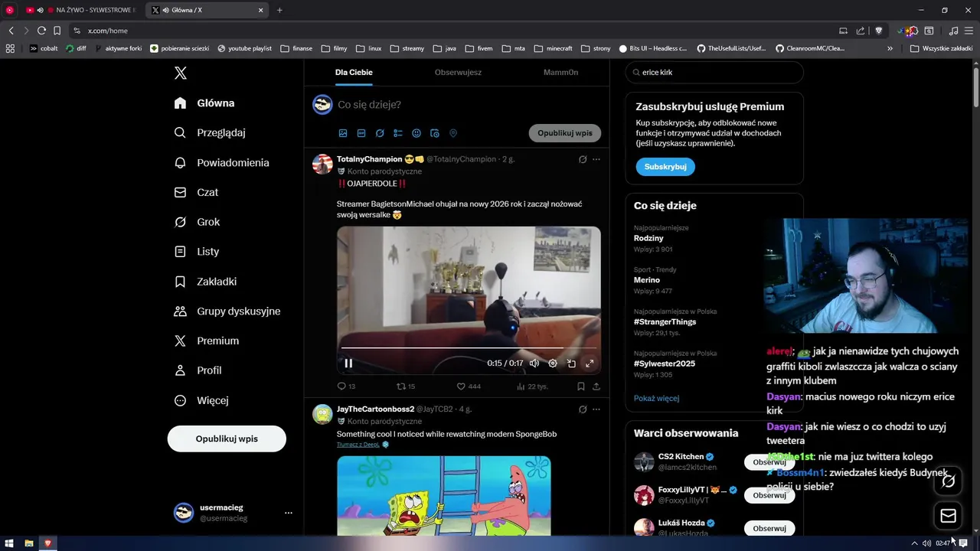Open a new browser tab
The width and height of the screenshot is (980, 551).
(279, 10)
